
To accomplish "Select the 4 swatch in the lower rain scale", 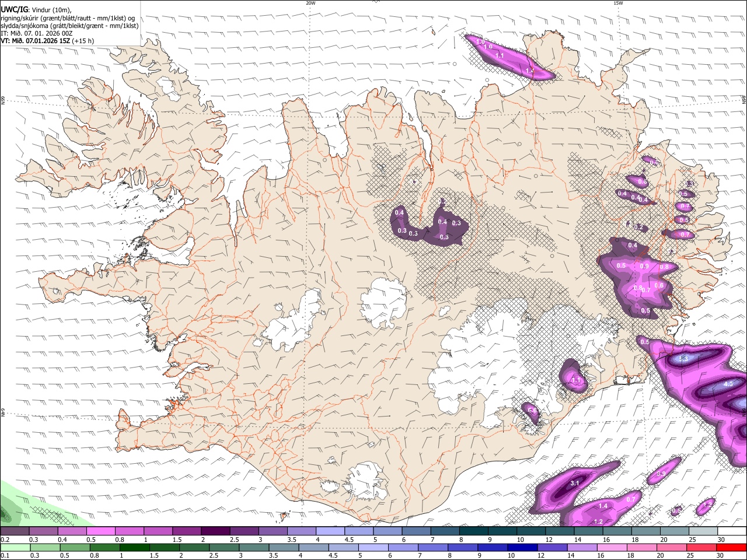I will 314,548.
